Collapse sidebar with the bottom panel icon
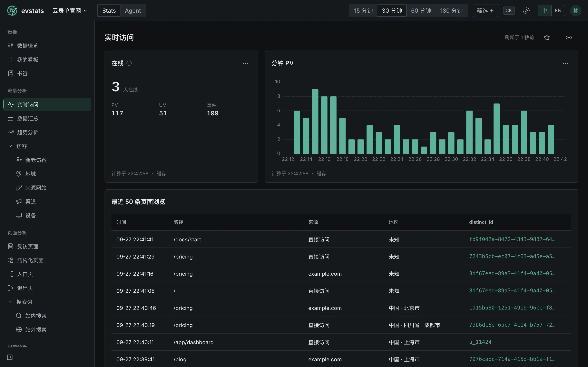588x367 pixels. pyautogui.click(x=10, y=357)
